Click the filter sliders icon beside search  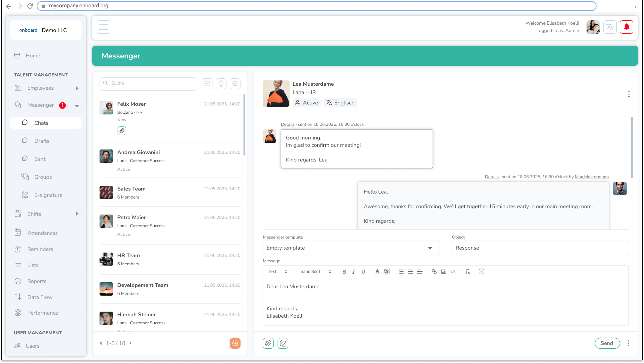pyautogui.click(x=207, y=83)
